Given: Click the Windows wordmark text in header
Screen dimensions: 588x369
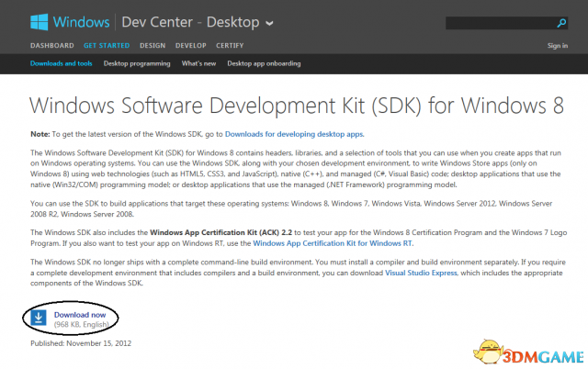Looking at the screenshot, I should pos(82,22).
